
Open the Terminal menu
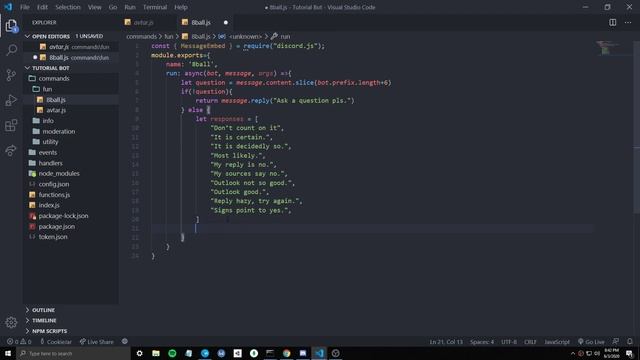tap(155, 7)
